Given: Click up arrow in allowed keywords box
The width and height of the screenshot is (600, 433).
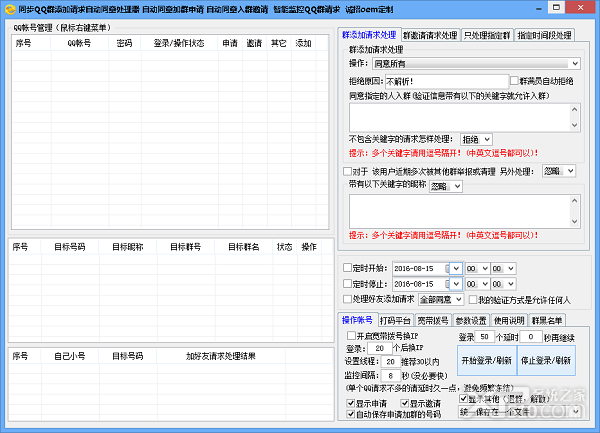Looking at the screenshot, I should pos(574,109).
